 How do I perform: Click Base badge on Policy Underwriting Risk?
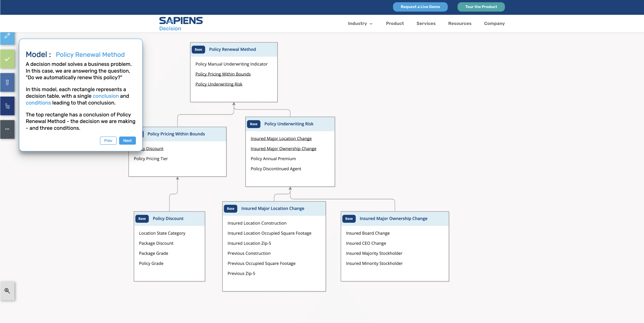point(254,124)
